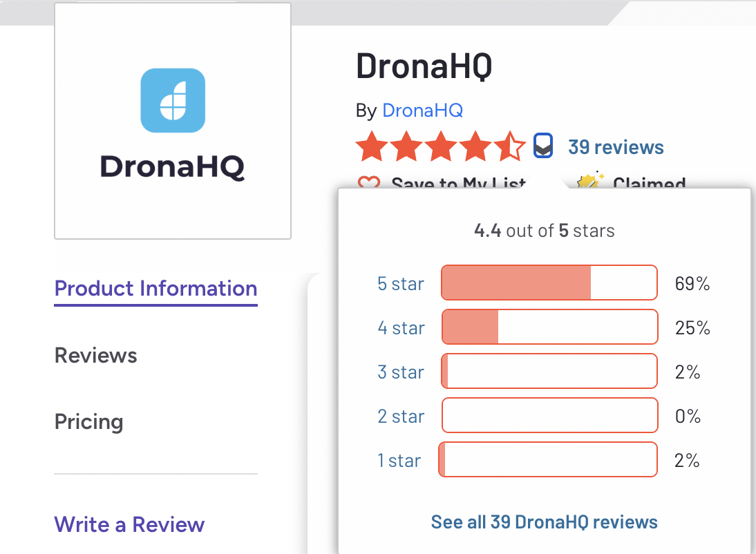The width and height of the screenshot is (756, 554).
Task: Click the star rating icons
Action: 440,146
